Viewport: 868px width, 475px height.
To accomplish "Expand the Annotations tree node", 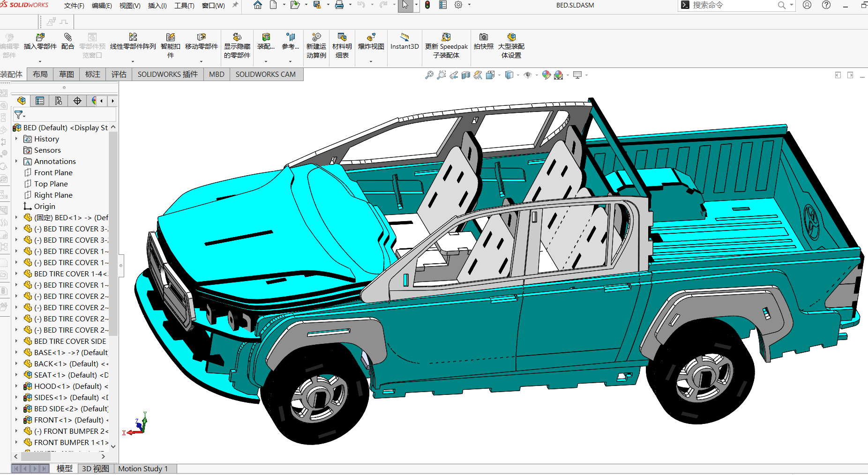I will (16, 161).
